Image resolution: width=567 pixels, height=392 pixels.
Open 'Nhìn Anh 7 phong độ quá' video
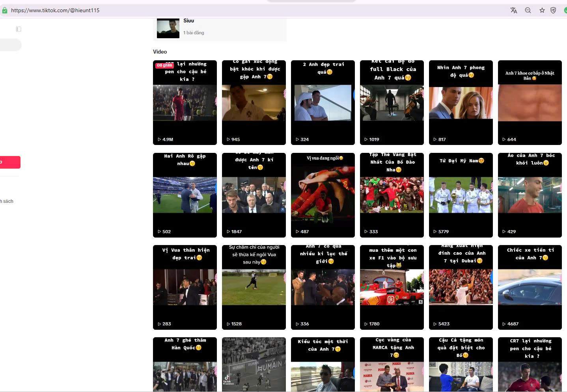coord(461,102)
